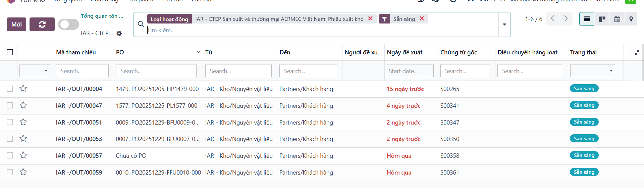Open the 1-6 / 6 pager counter
644x188 pixels.
(534, 19)
